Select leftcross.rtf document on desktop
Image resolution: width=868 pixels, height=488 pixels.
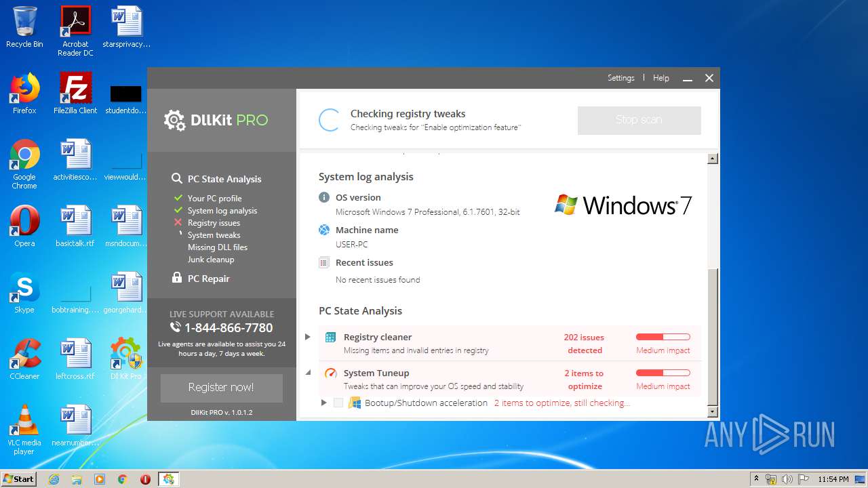click(x=75, y=359)
